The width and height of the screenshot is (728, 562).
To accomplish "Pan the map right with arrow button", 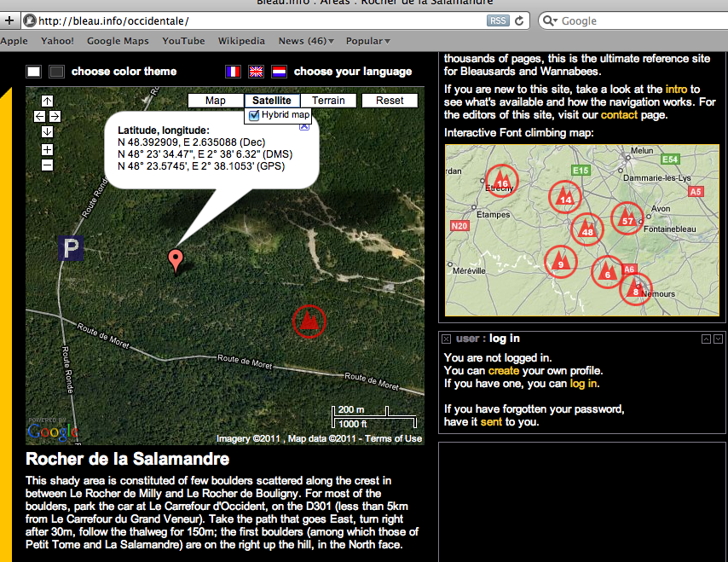I will pyautogui.click(x=55, y=117).
